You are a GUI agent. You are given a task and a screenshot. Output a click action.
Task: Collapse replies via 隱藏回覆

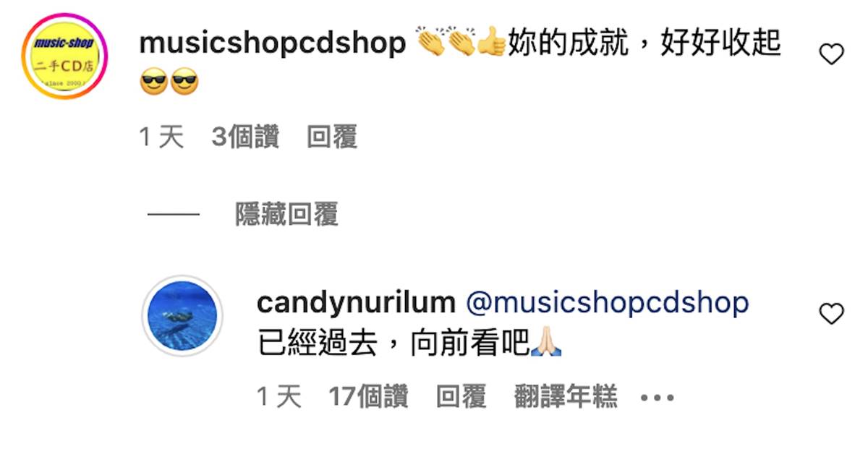pyautogui.click(x=286, y=214)
